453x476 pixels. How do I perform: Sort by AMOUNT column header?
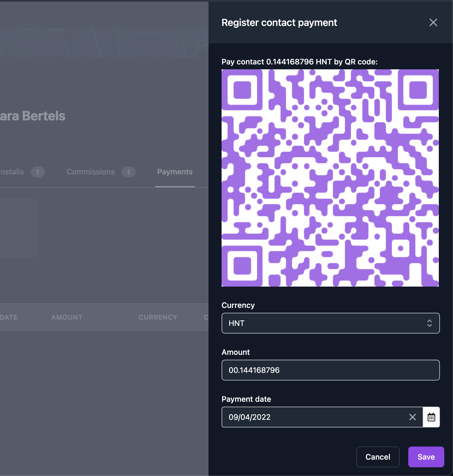67,317
